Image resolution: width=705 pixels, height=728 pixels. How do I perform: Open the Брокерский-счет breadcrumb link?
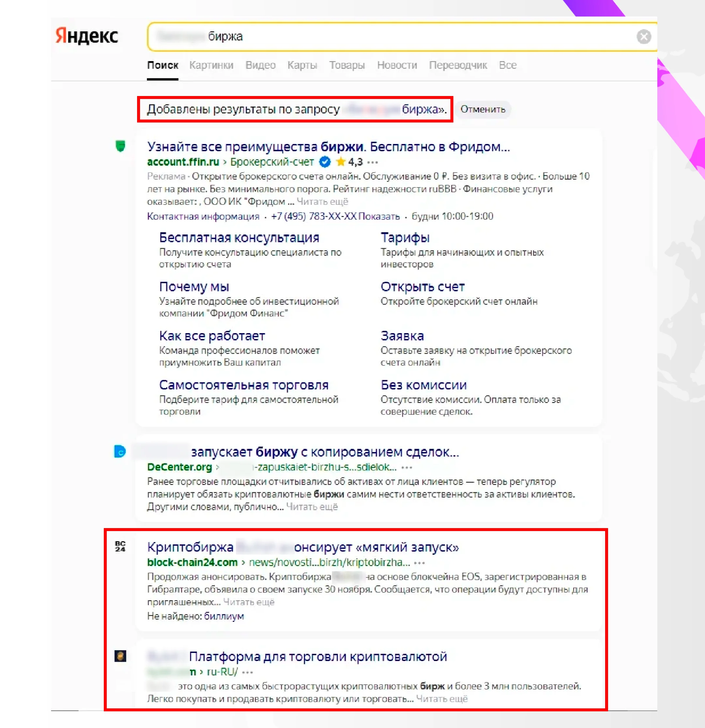pyautogui.click(x=272, y=162)
